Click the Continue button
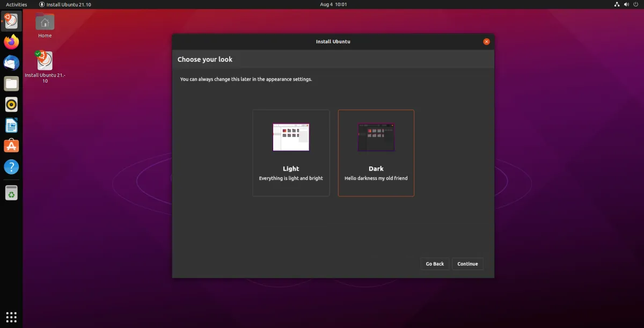The width and height of the screenshot is (644, 328). (x=467, y=264)
